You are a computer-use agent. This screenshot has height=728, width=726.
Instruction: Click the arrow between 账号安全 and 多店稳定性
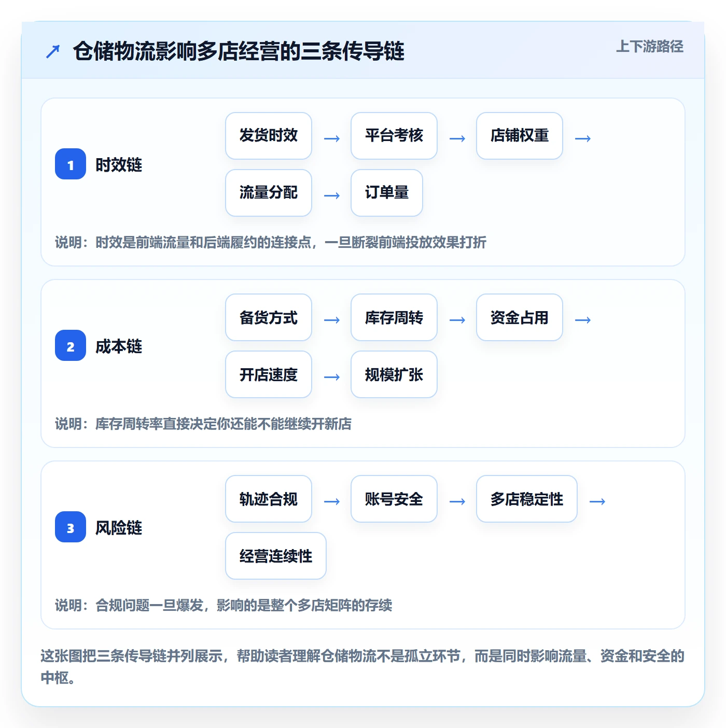pyautogui.click(x=457, y=501)
